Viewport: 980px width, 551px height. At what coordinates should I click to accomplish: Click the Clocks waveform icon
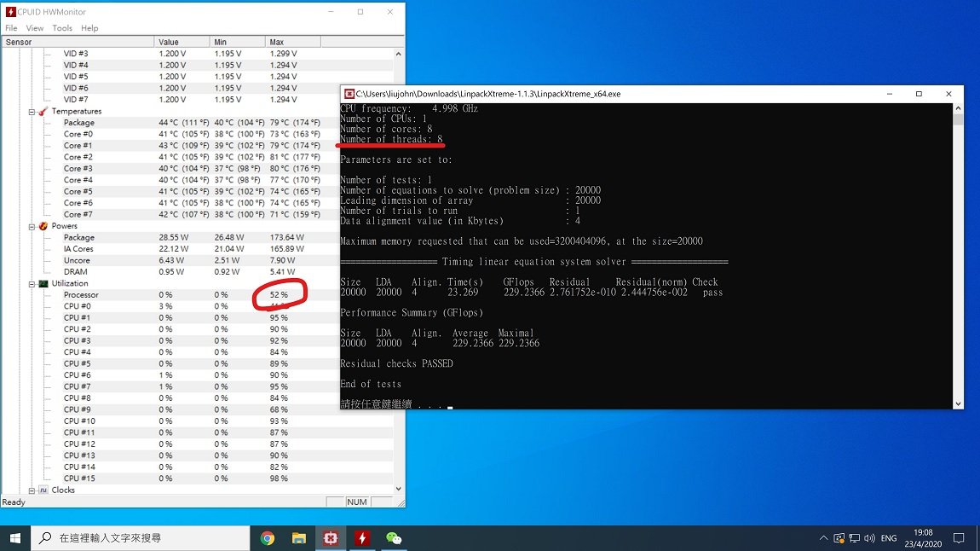tap(43, 490)
